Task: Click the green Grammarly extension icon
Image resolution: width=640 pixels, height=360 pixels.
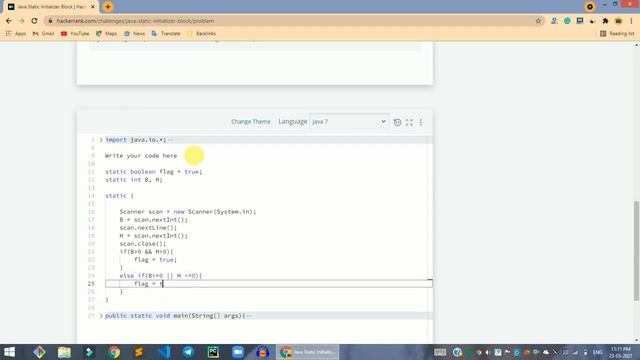Action: pyautogui.click(x=567, y=21)
